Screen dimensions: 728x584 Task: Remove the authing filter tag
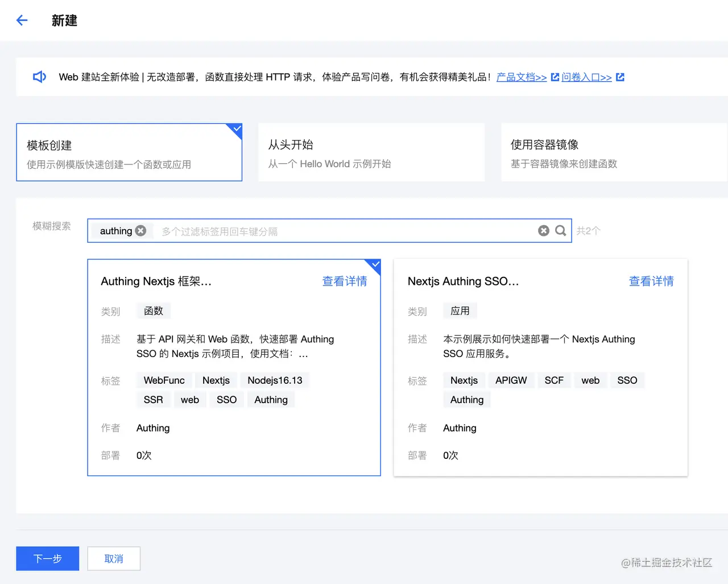pos(141,230)
